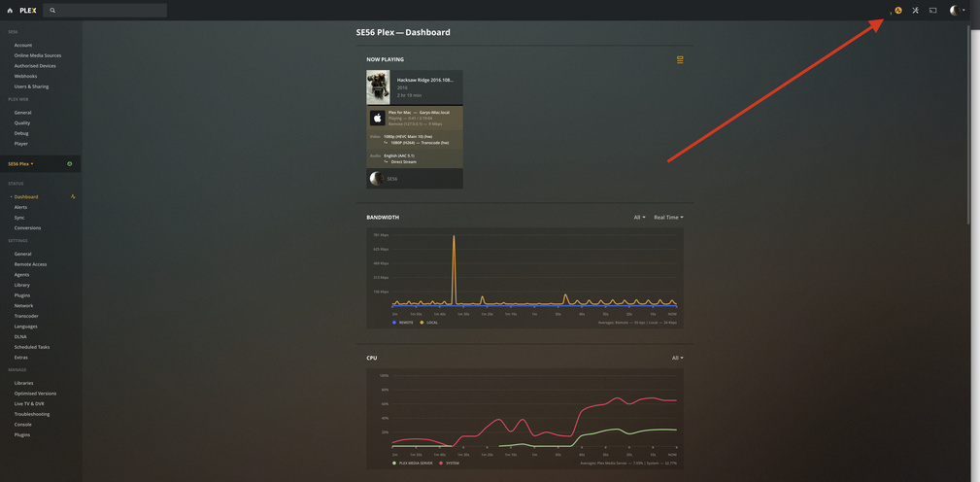Screen dimensions: 980x482
Task: Expand Bandwidth Real Time dropdown
Action: tap(668, 217)
